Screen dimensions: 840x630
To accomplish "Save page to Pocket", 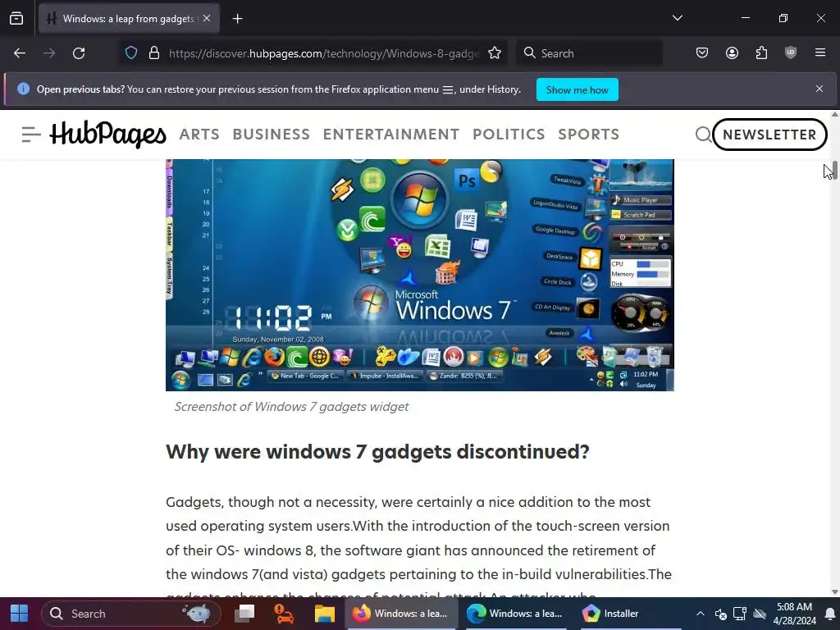I will (702, 53).
